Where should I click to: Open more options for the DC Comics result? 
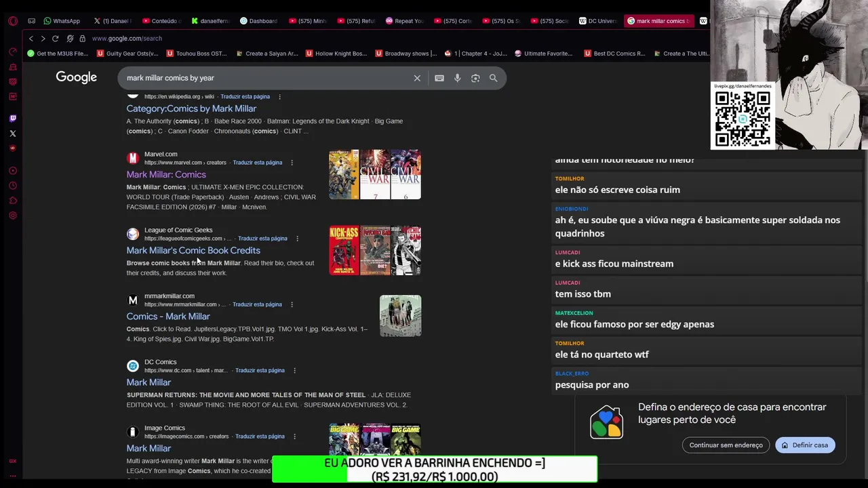(x=294, y=371)
